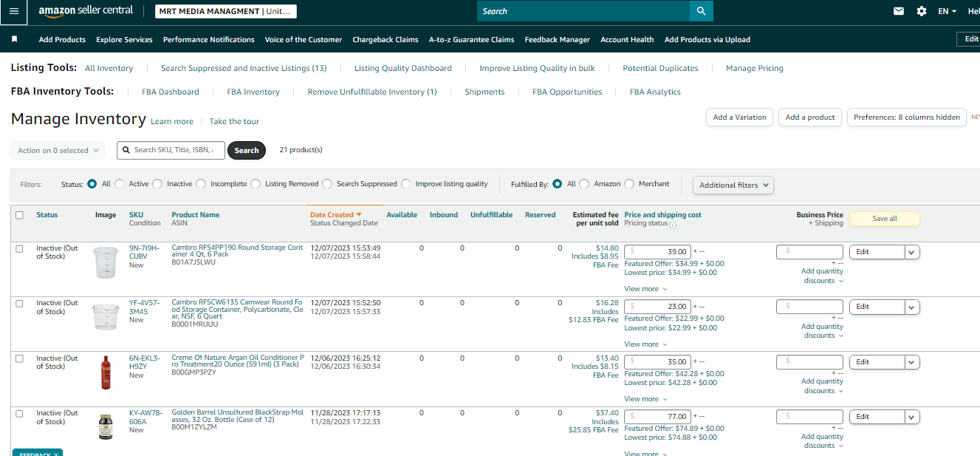The width and height of the screenshot is (980, 456).
Task: Open Explore Services menu item
Action: [124, 39]
